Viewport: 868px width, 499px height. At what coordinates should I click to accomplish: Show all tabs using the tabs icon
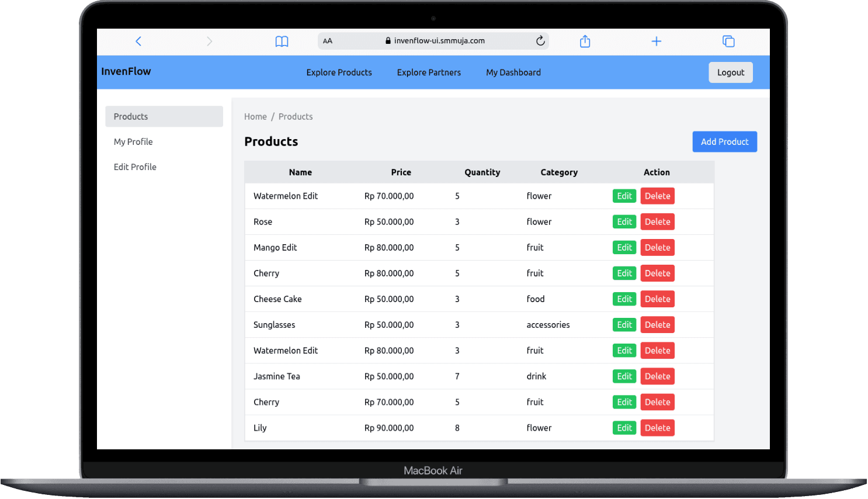(x=728, y=41)
